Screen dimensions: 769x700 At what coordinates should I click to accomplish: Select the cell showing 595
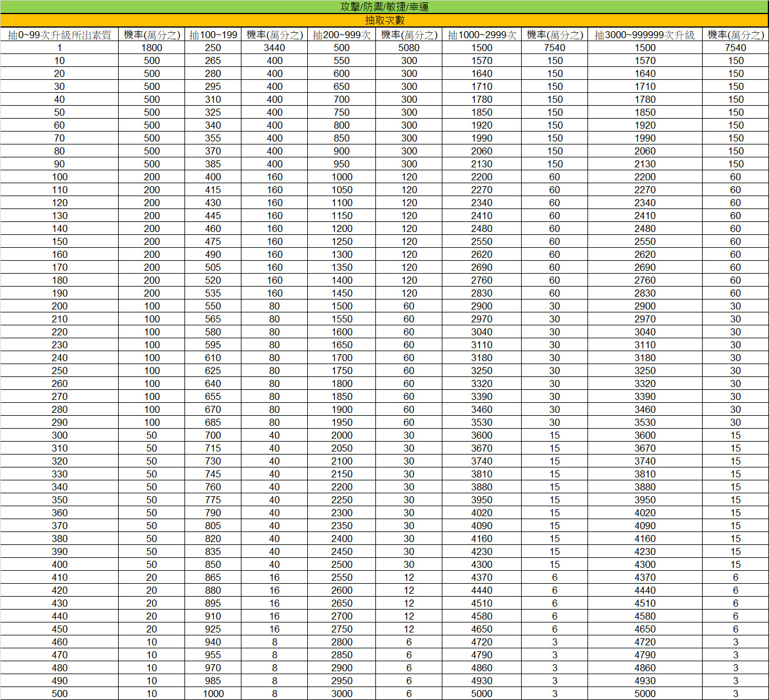(x=213, y=345)
